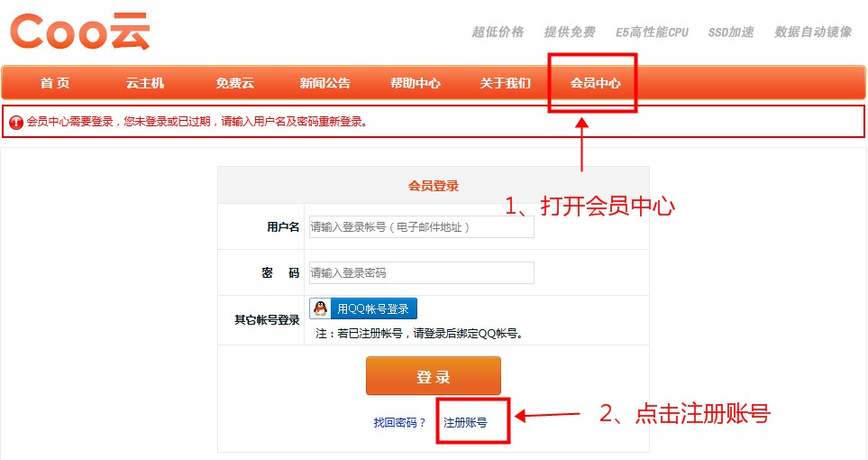
Task: Open the 新闻公告 section
Action: click(324, 83)
